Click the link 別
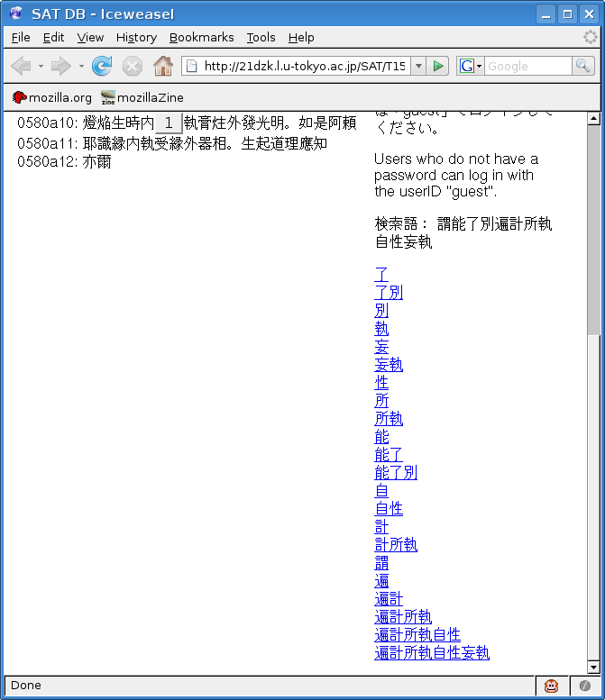 [x=381, y=310]
